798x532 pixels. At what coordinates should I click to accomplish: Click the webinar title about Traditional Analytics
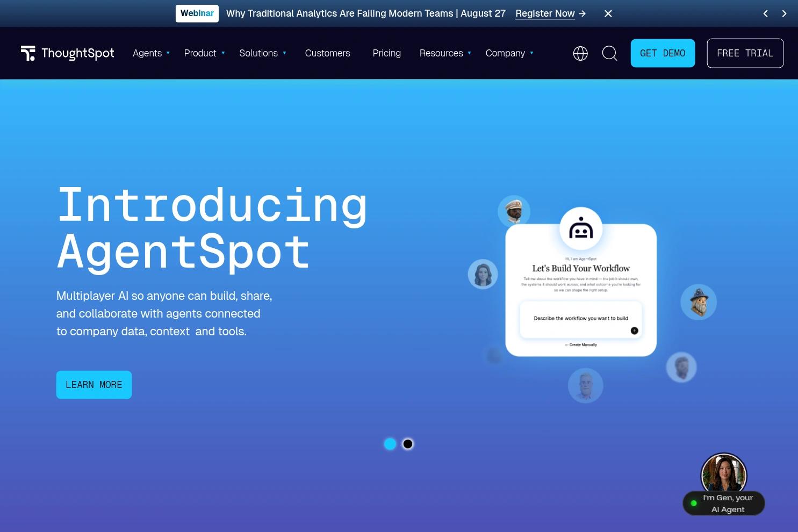coord(366,13)
